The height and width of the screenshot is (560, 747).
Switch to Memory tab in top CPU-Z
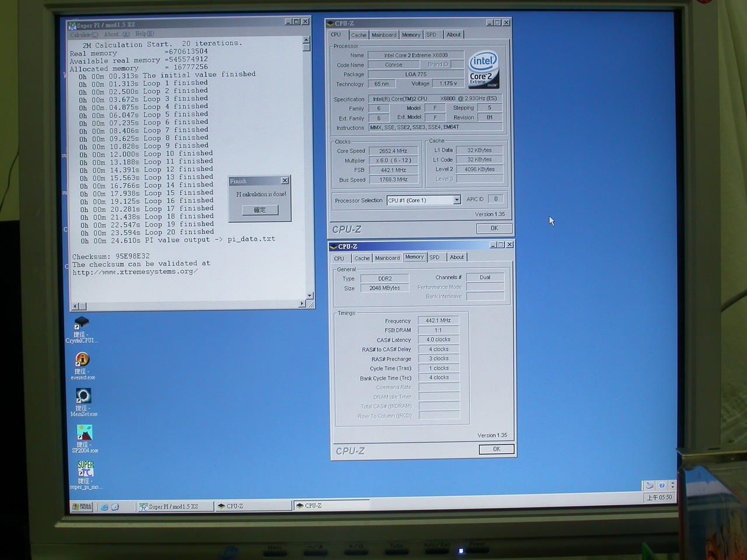click(411, 35)
